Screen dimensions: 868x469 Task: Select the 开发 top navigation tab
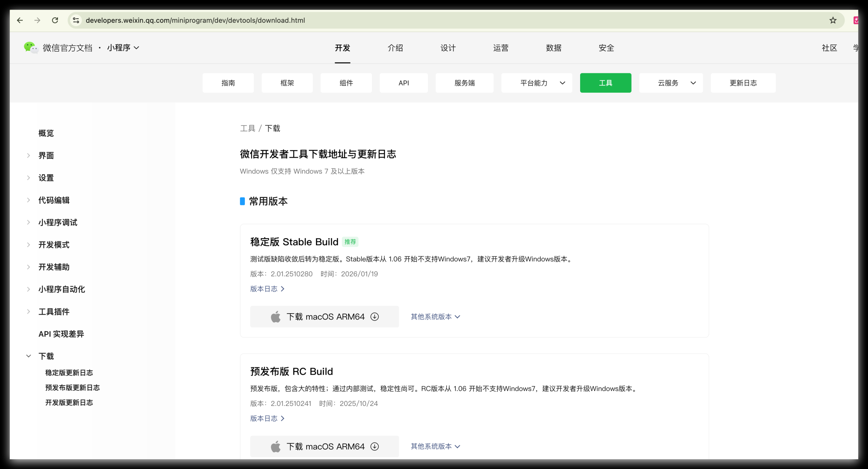[342, 48]
